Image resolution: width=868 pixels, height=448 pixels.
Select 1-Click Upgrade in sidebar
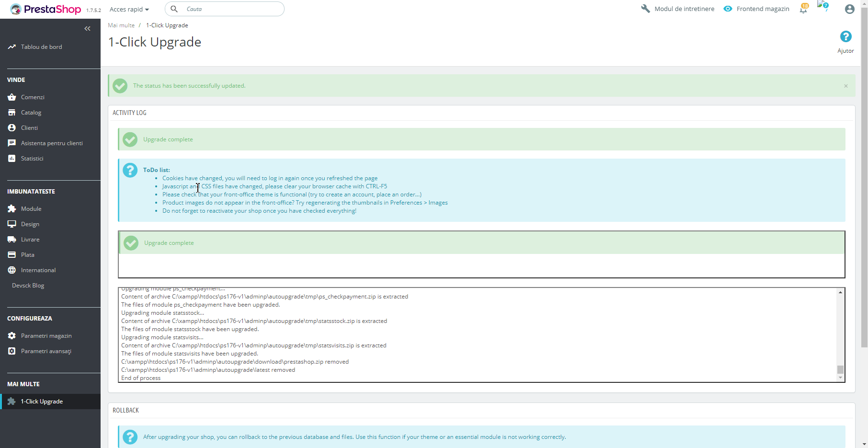point(50,402)
